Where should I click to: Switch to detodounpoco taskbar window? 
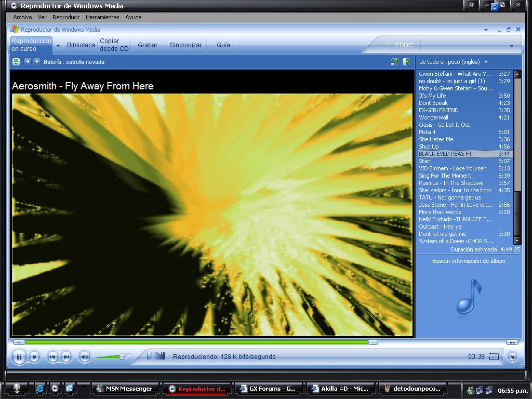coord(413,389)
